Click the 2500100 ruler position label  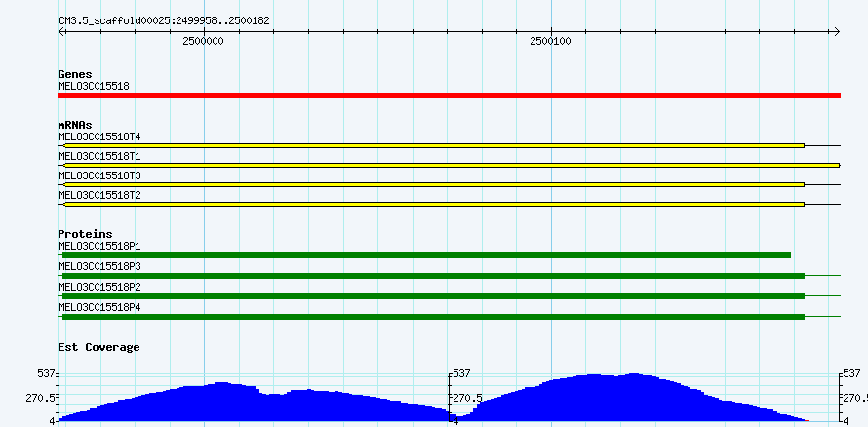pos(550,42)
